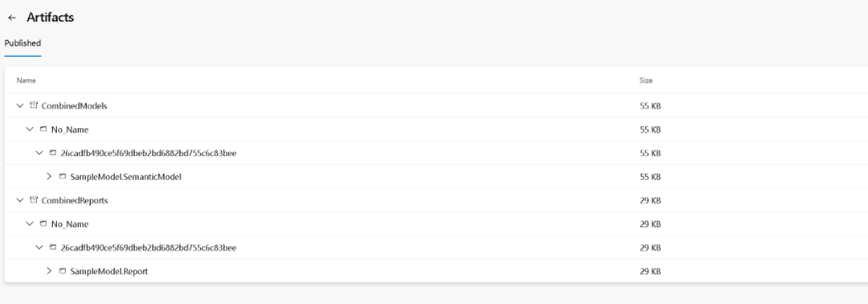
Task: Expand the SampleModel.Report folder
Action: [x=49, y=271]
